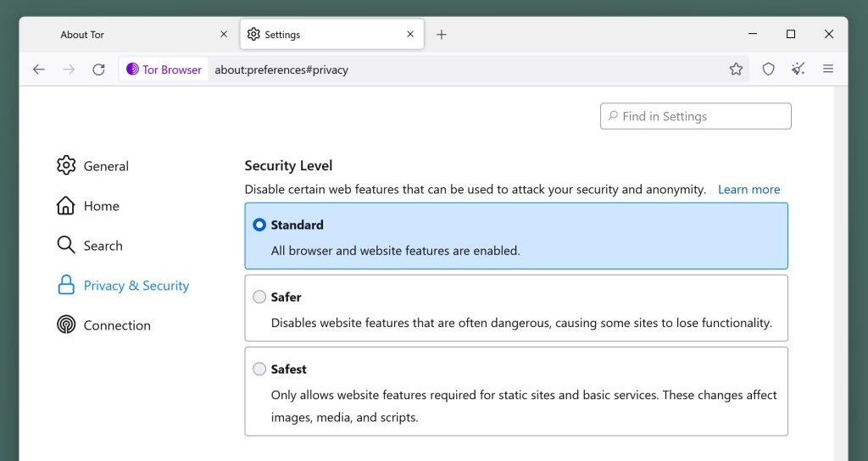868x461 pixels.
Task: Click the New Identity broom icon
Action: [798, 69]
